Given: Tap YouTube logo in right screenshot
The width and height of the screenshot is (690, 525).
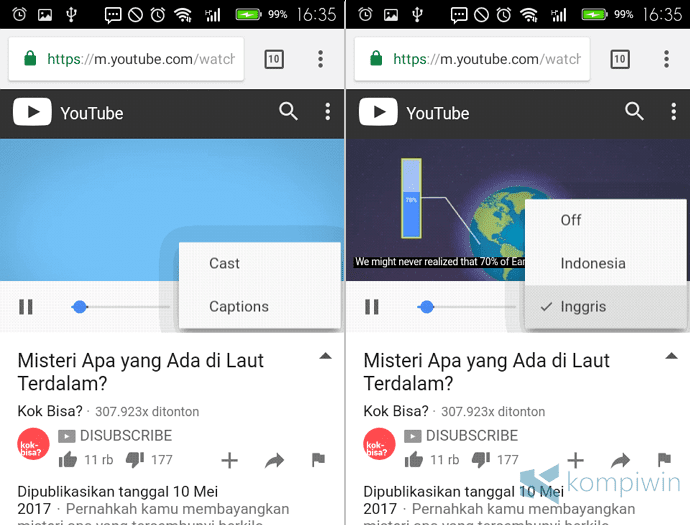Looking at the screenshot, I should pos(378,112).
